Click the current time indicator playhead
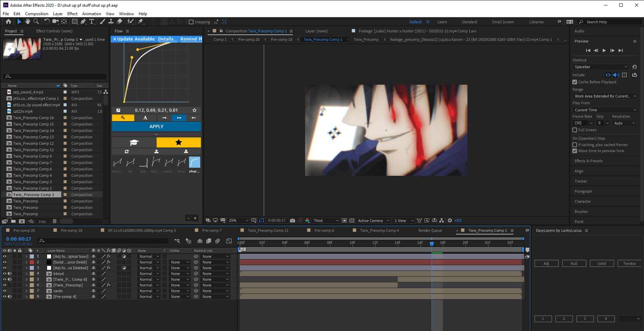The width and height of the screenshot is (644, 331). [x=431, y=244]
